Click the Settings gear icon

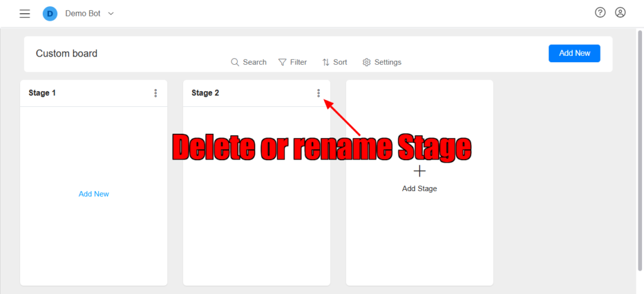(x=367, y=62)
